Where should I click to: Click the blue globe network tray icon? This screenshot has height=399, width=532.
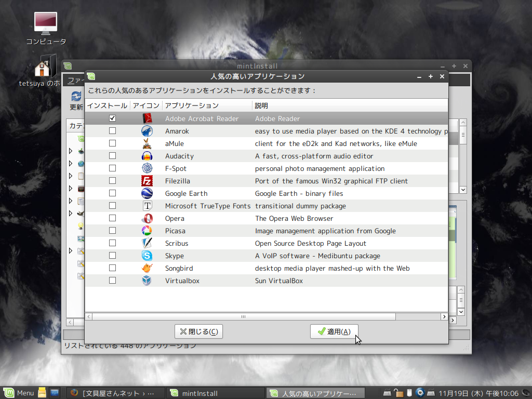coord(420,393)
